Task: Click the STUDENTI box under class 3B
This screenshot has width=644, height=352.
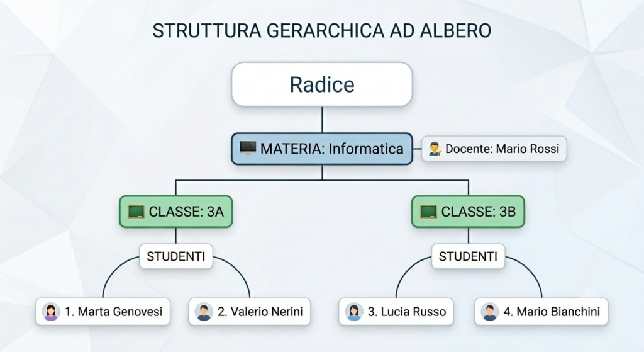Action: (x=468, y=256)
